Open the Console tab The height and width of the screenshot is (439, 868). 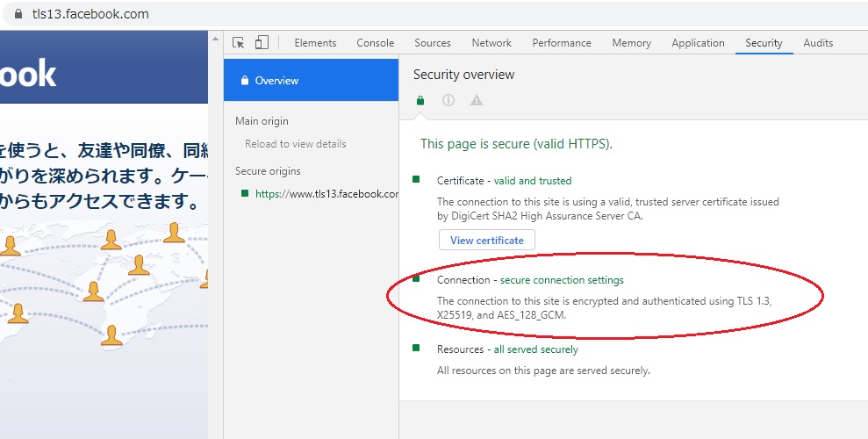point(376,43)
